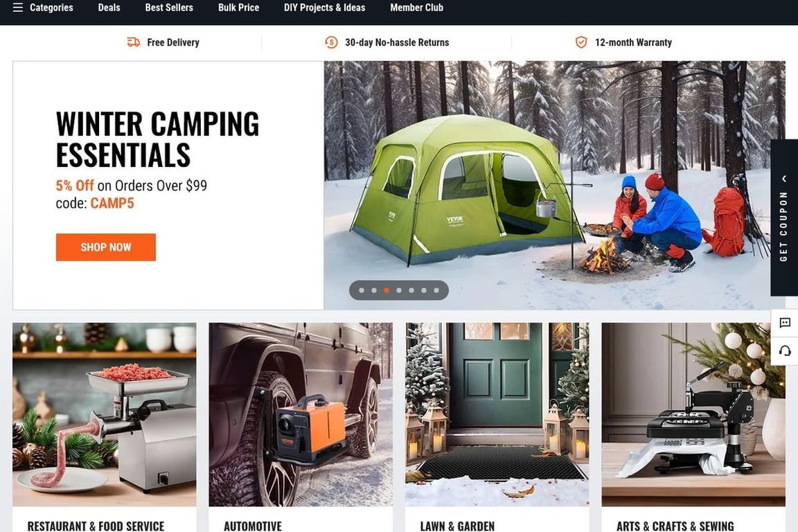
Task: Click the 30-day returns dollar icon
Action: [x=331, y=42]
